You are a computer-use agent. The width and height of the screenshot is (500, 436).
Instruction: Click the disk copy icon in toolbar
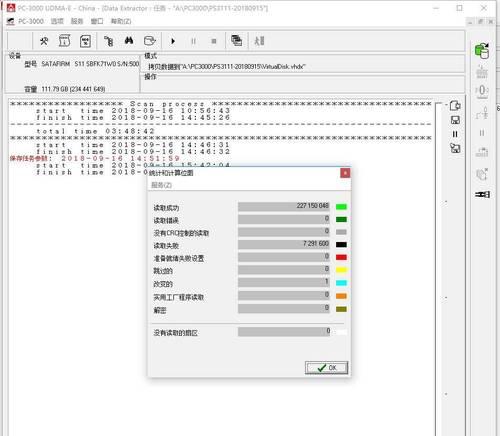tap(150, 41)
